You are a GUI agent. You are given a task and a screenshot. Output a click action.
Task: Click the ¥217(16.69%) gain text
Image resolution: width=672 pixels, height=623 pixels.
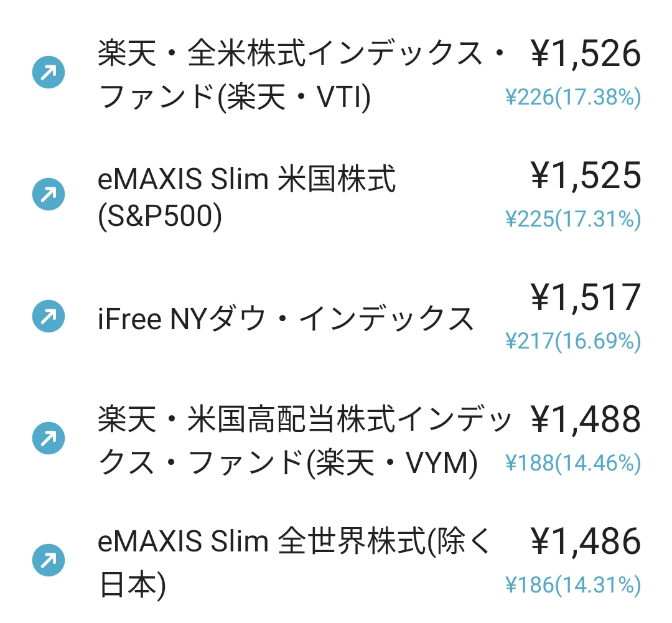tap(574, 341)
